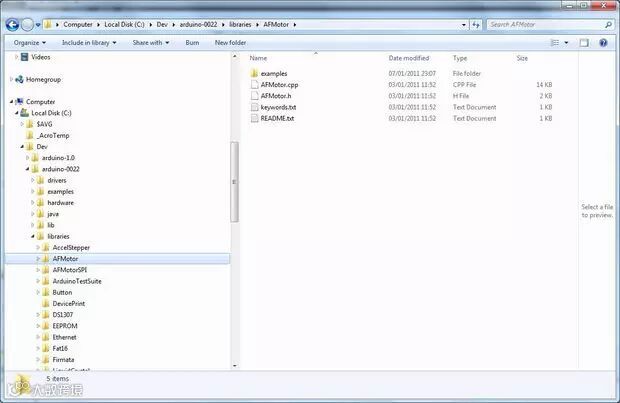Screen dimensions: 620x403
Task: Select examples folder in navigation tree
Action: point(60,191)
